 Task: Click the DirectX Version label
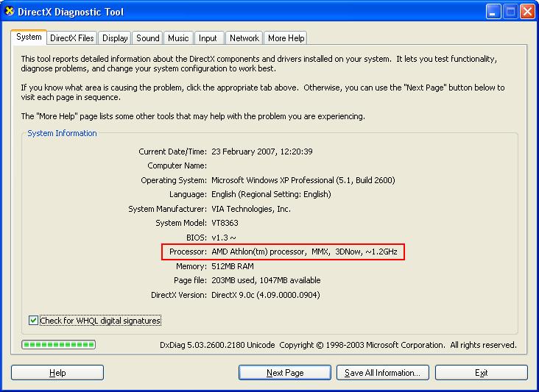coord(179,295)
